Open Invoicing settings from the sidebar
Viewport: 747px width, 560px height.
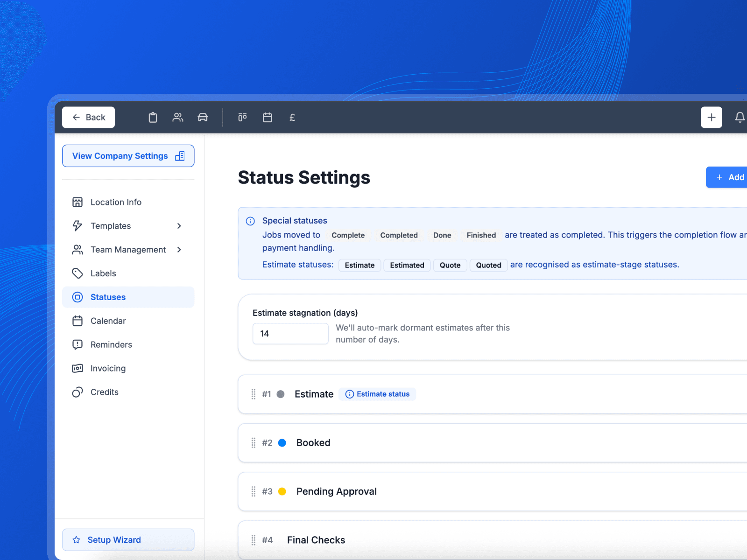108,368
